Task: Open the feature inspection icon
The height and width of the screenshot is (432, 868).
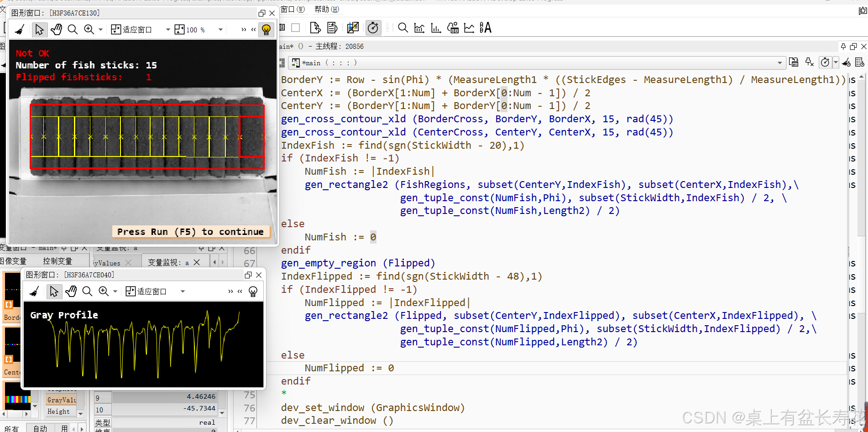Action: coord(453,28)
